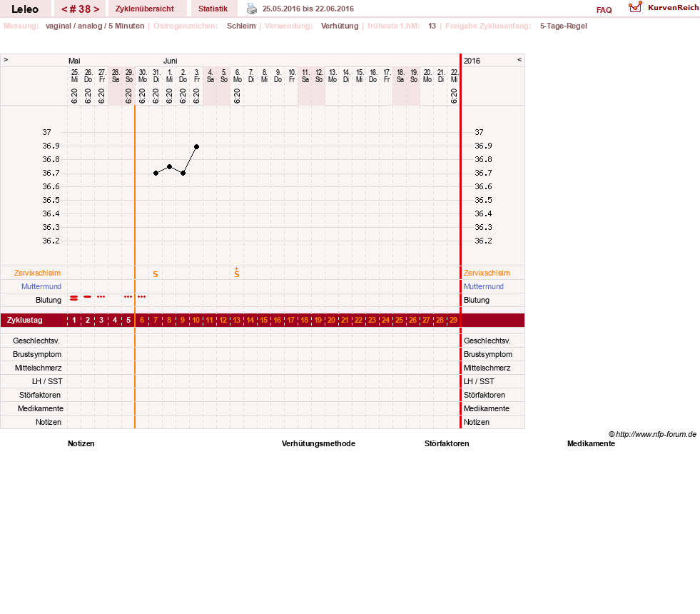Click the Verhütung usage value
This screenshot has height=614, width=700.
(339, 26)
